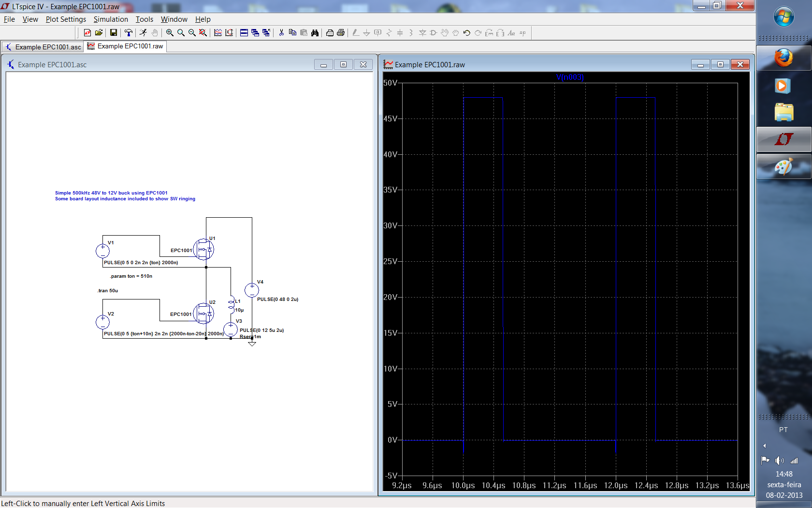The height and width of the screenshot is (508, 812).
Task: Click the Cut scissors icon
Action: pos(281,32)
